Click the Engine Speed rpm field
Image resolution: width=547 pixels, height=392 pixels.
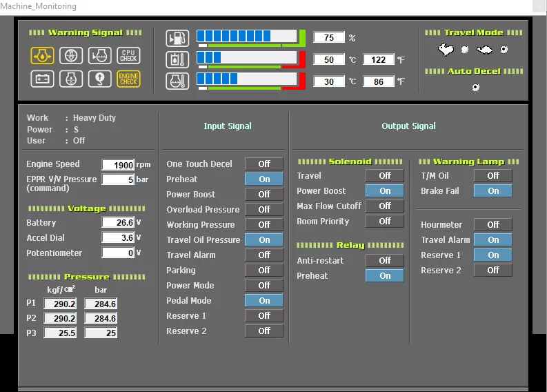tap(118, 165)
